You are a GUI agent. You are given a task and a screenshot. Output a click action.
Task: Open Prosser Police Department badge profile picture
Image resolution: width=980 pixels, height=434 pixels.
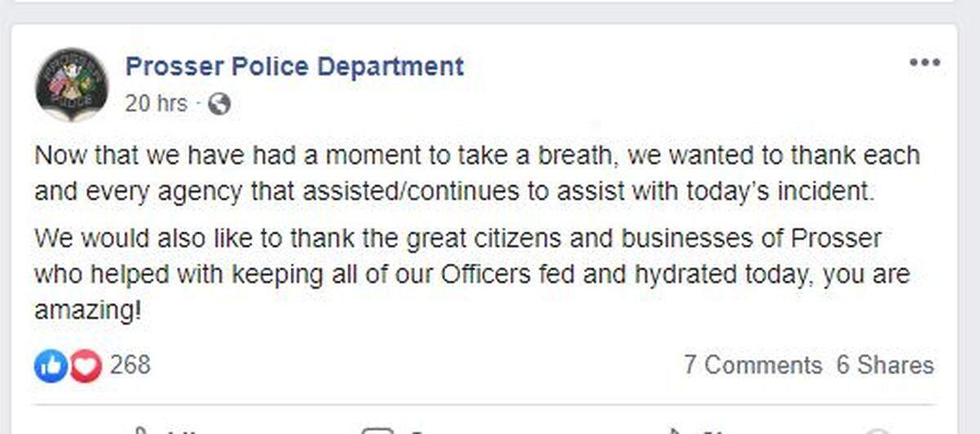coord(72,84)
